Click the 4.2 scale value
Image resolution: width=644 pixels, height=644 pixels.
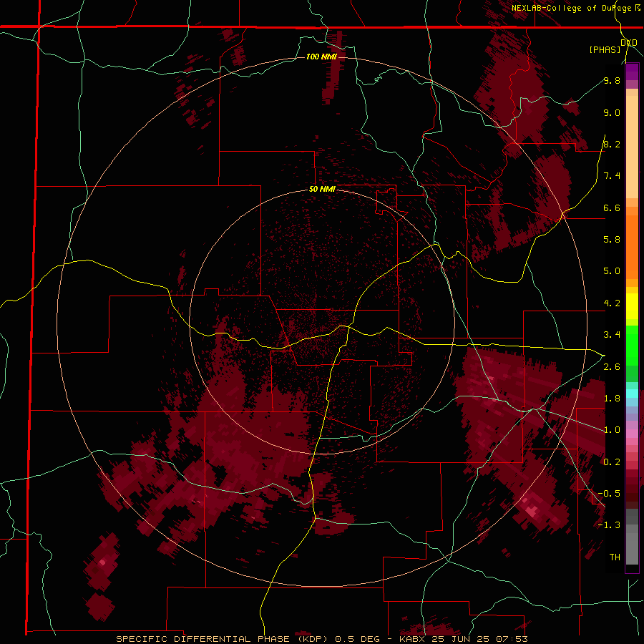pos(612,303)
